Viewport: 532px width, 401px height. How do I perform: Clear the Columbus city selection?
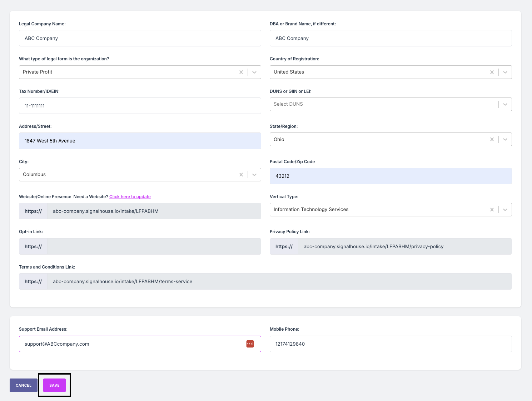coord(241,175)
